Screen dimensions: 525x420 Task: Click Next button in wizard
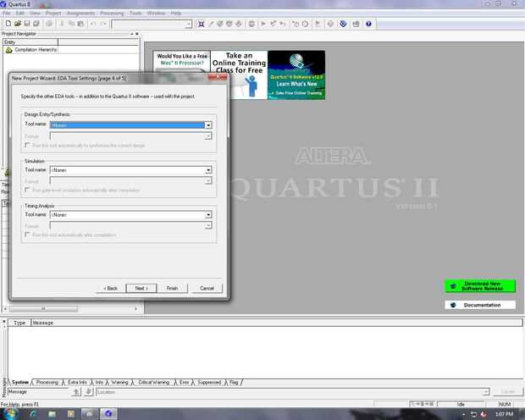click(x=141, y=288)
